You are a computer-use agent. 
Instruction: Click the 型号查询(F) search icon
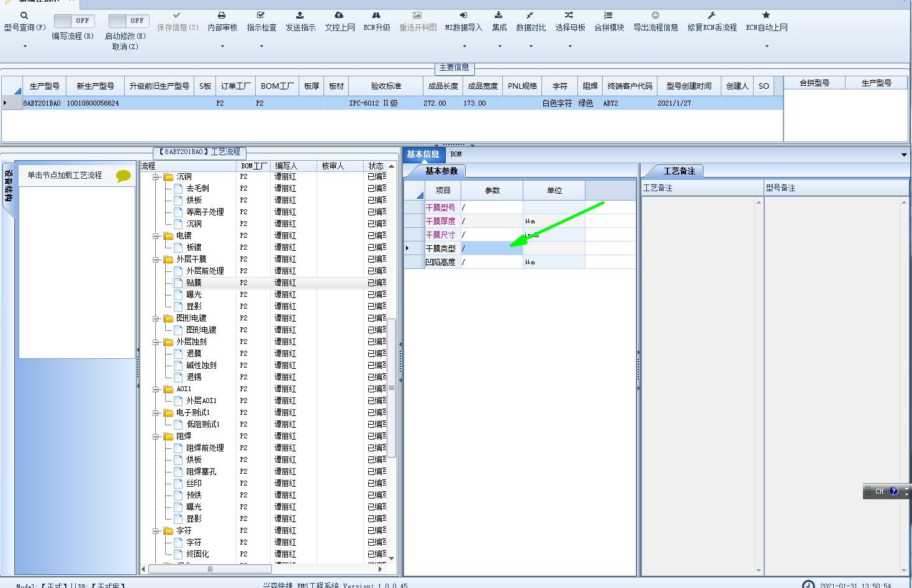click(x=24, y=16)
